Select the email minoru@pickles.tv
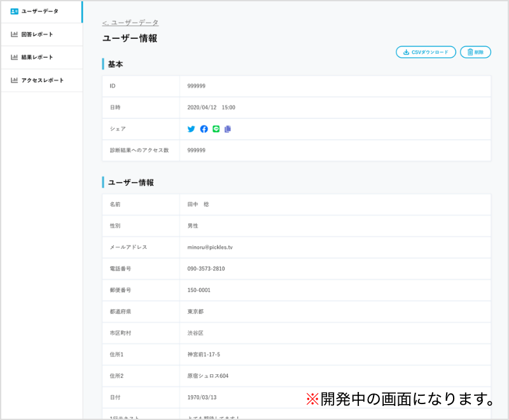Viewport: 509px width, 420px height. (x=210, y=248)
